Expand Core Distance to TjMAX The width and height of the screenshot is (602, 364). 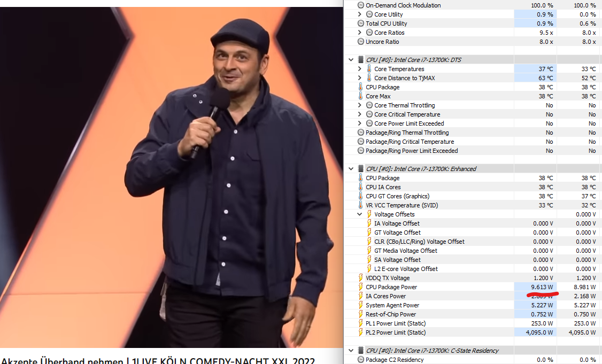click(x=360, y=78)
